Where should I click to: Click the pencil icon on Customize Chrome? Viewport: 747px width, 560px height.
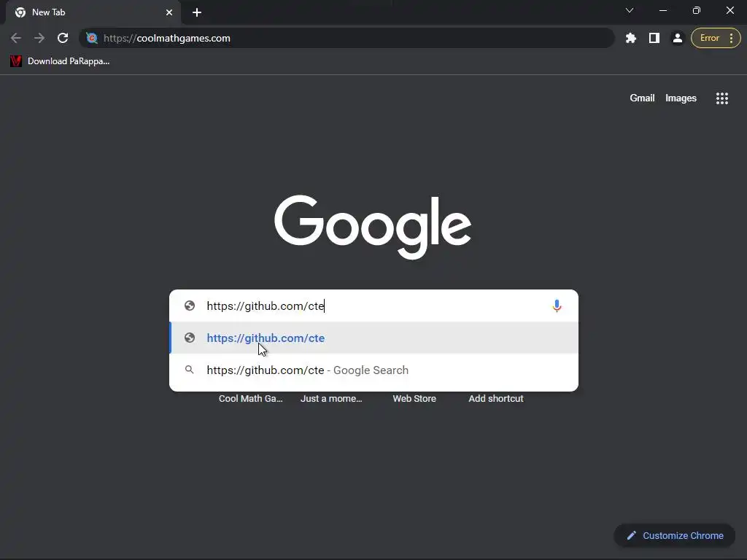[x=632, y=536]
